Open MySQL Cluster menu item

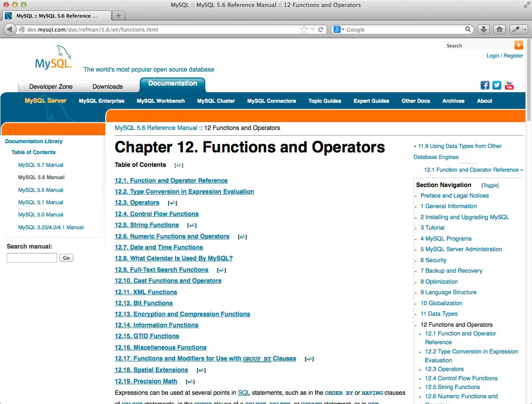(216, 101)
